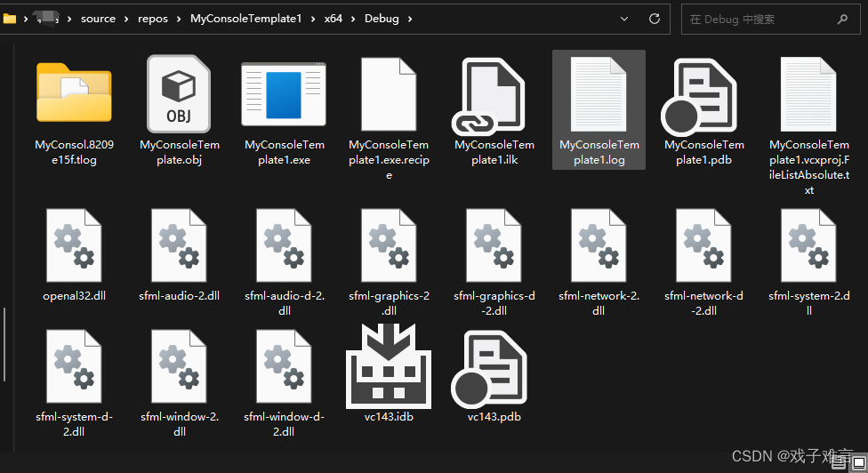Click the label MyConsoleTemplate1.vcxproj.FileListAbsolute.txt
This screenshot has height=473, width=868.
click(x=809, y=168)
